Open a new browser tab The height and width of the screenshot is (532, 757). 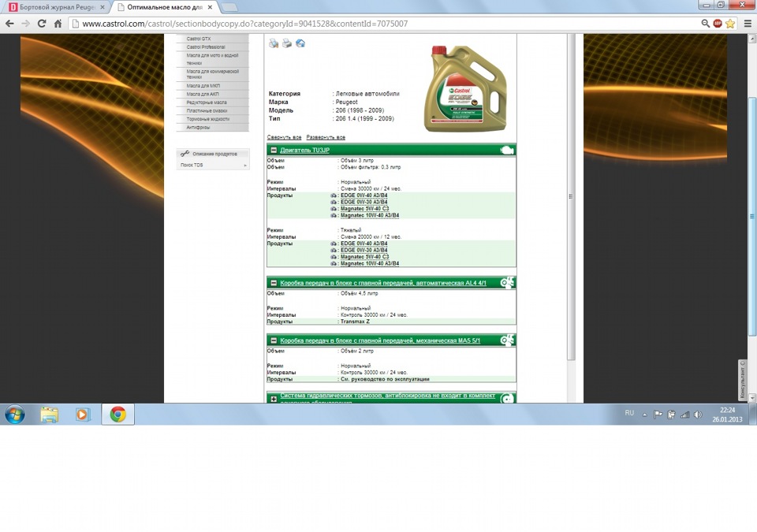229,7
